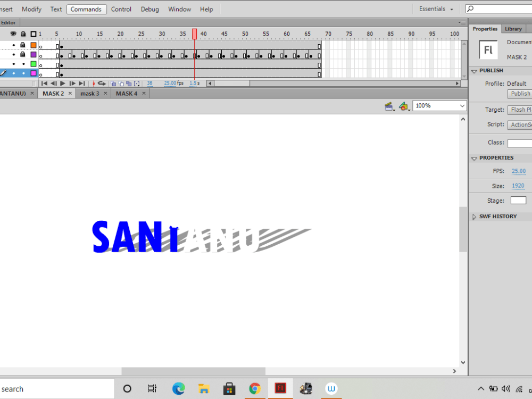Click the red playhead marker at frame 38
The image size is (532, 399).
194,34
